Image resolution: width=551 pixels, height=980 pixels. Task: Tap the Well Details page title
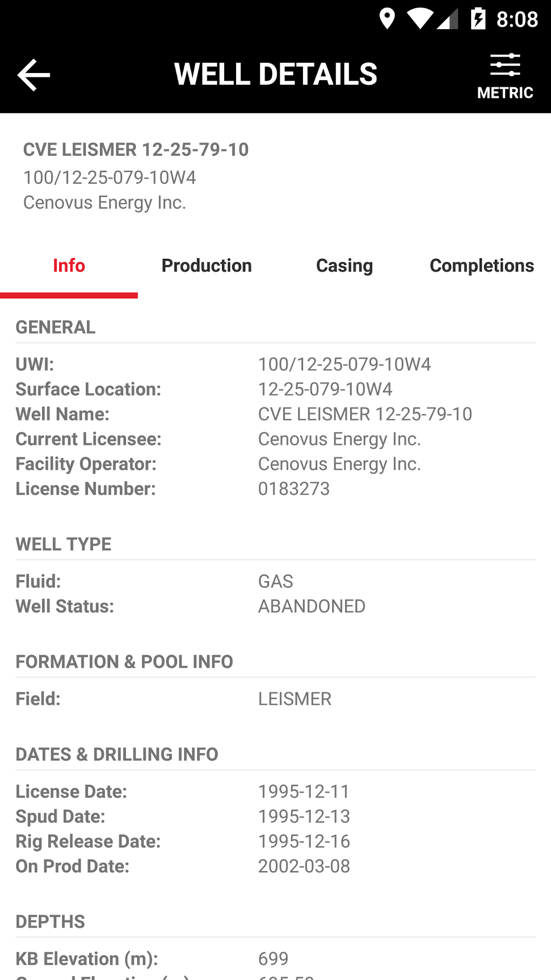(x=275, y=74)
